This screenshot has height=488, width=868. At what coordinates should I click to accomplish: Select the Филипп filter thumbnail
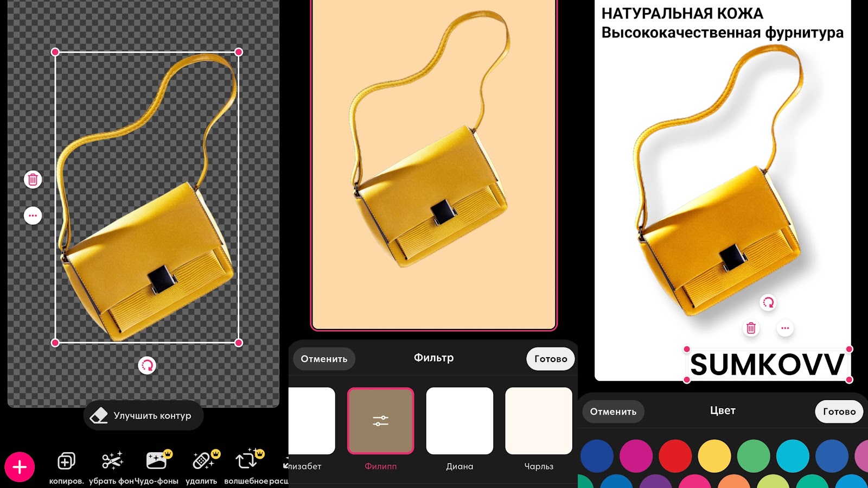(380, 421)
